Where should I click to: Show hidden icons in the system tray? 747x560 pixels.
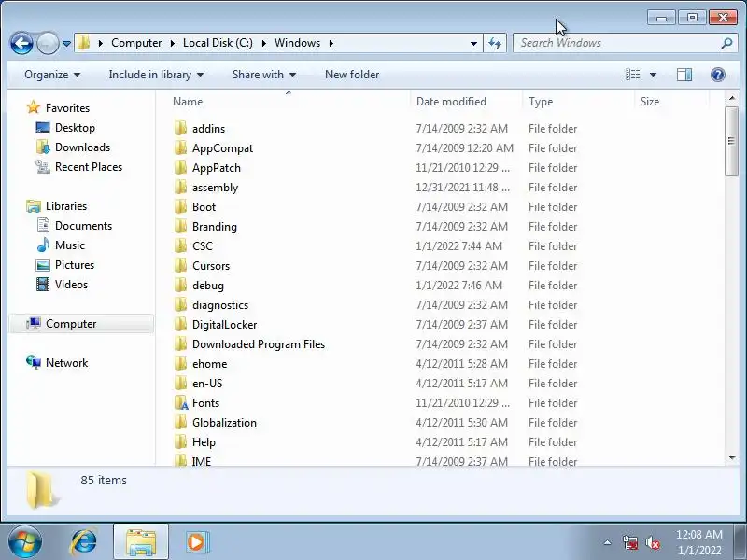pos(608,542)
